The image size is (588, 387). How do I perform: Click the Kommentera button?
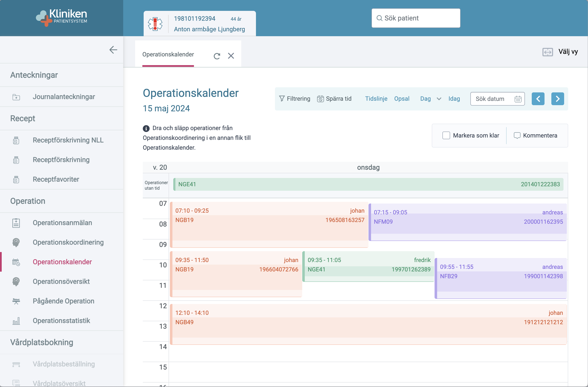point(536,136)
